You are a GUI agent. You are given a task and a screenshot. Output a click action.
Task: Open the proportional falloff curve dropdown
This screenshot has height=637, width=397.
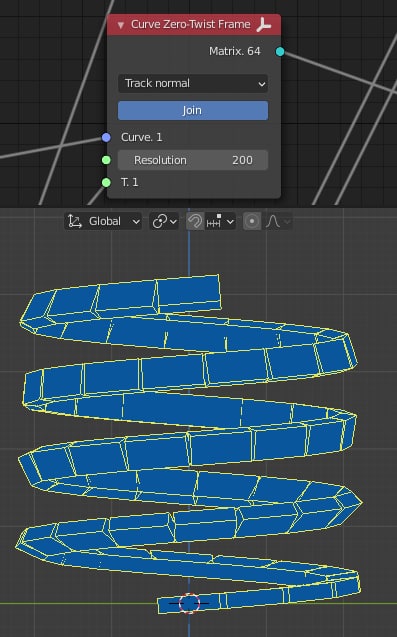278,221
